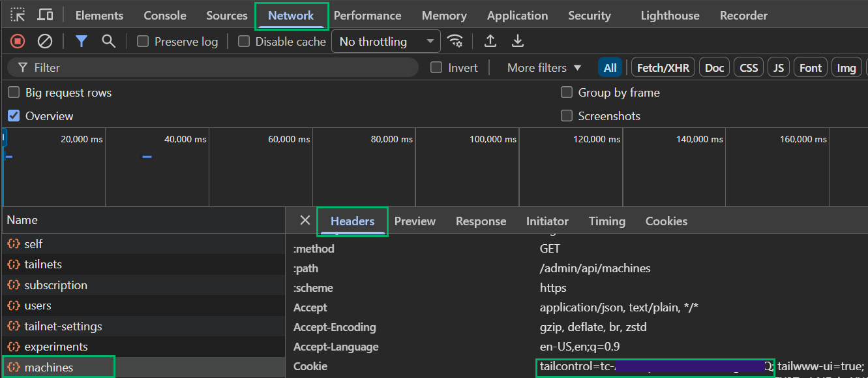Filter requests by Doc type
Screen dimensions: 868x378
tap(715, 67)
